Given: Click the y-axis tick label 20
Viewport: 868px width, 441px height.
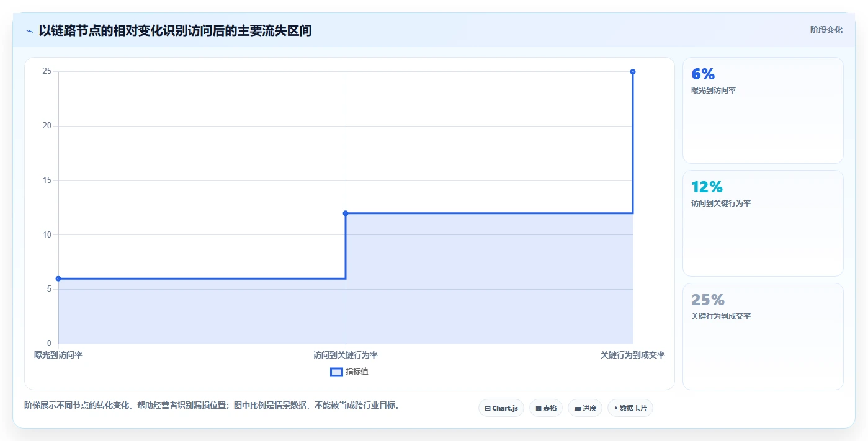Looking at the screenshot, I should [47, 126].
